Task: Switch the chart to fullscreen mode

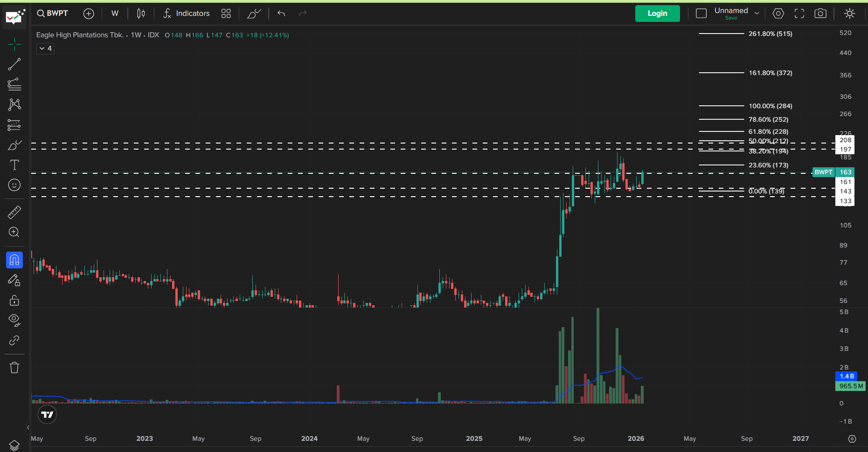Action: 799,14
